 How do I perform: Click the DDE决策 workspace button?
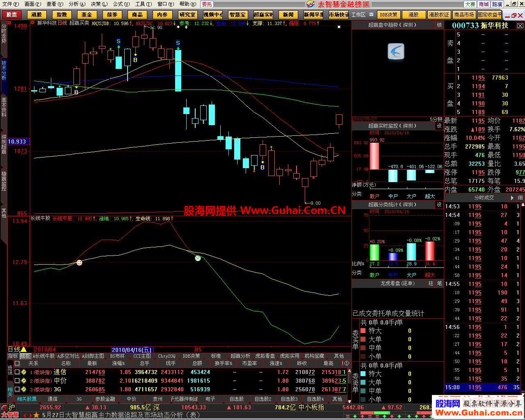coord(388,14)
